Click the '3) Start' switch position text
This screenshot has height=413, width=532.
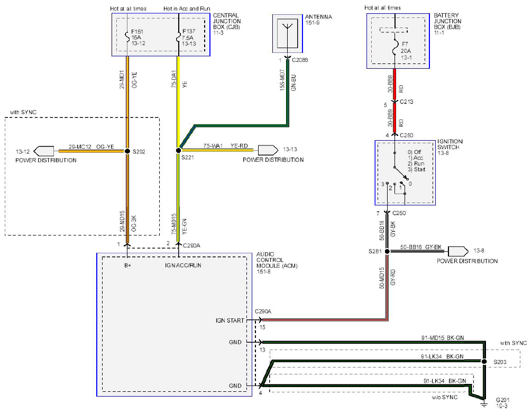point(416,169)
